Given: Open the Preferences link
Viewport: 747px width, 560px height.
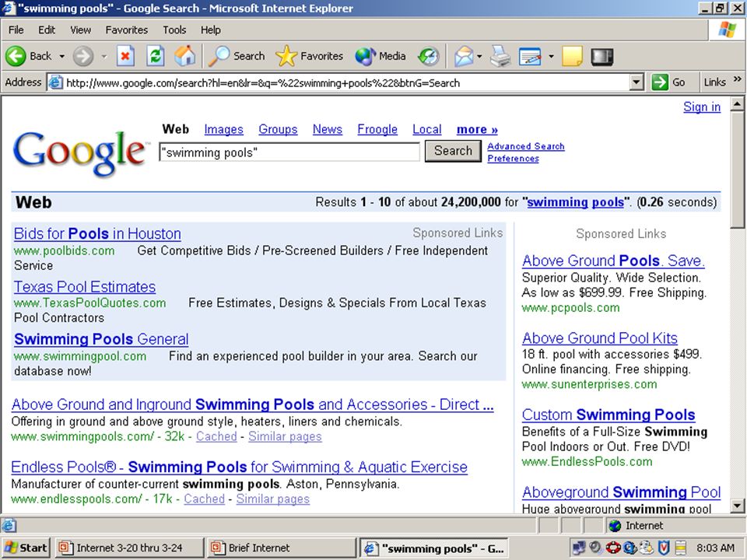Looking at the screenshot, I should [x=513, y=159].
